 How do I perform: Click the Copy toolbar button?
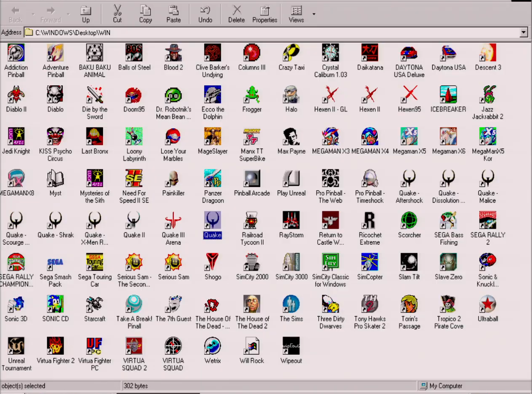pos(145,14)
